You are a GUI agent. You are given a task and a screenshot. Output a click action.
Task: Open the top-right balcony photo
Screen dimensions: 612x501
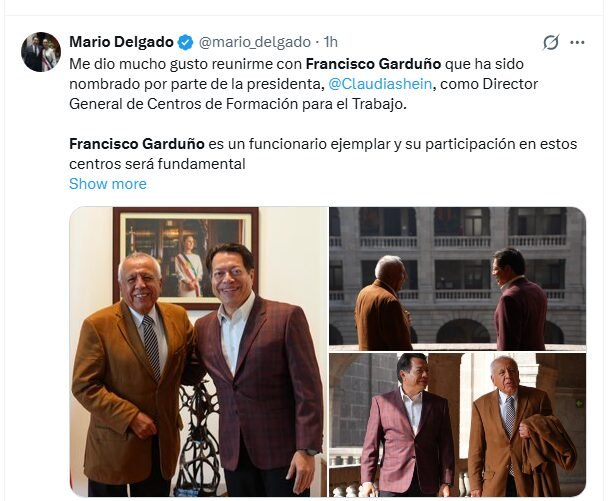coord(457,279)
